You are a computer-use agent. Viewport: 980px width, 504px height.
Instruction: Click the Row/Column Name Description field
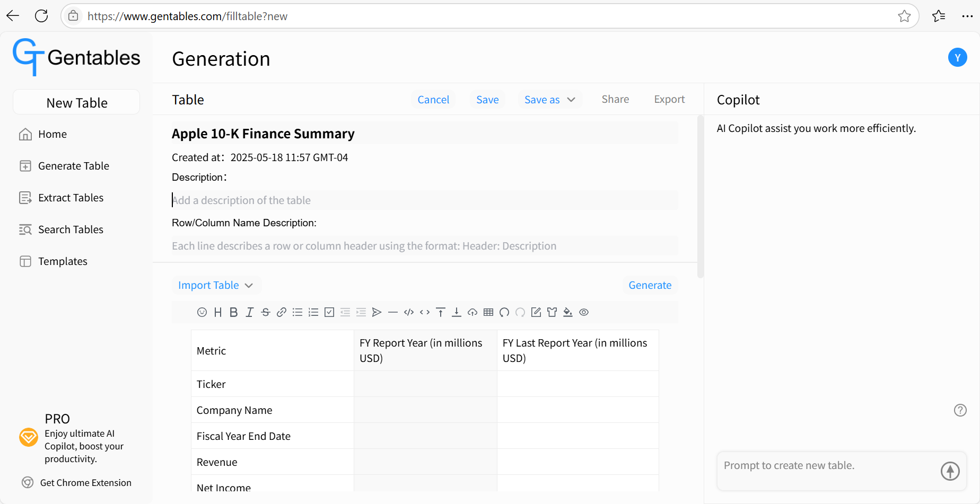(425, 246)
